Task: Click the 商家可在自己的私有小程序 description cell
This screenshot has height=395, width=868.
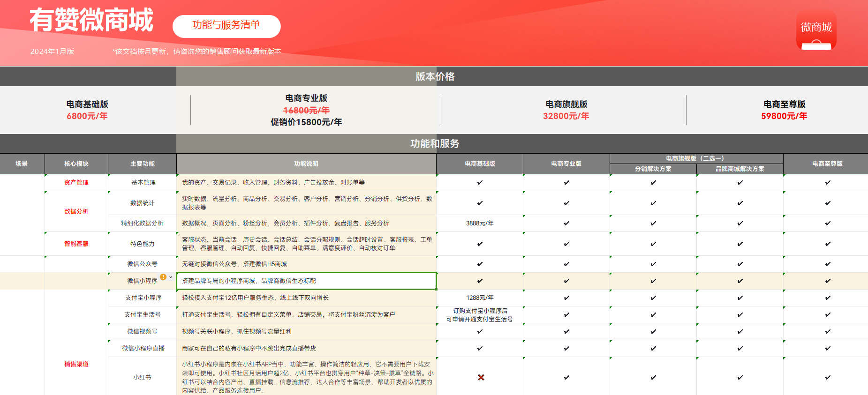Action: (306, 348)
